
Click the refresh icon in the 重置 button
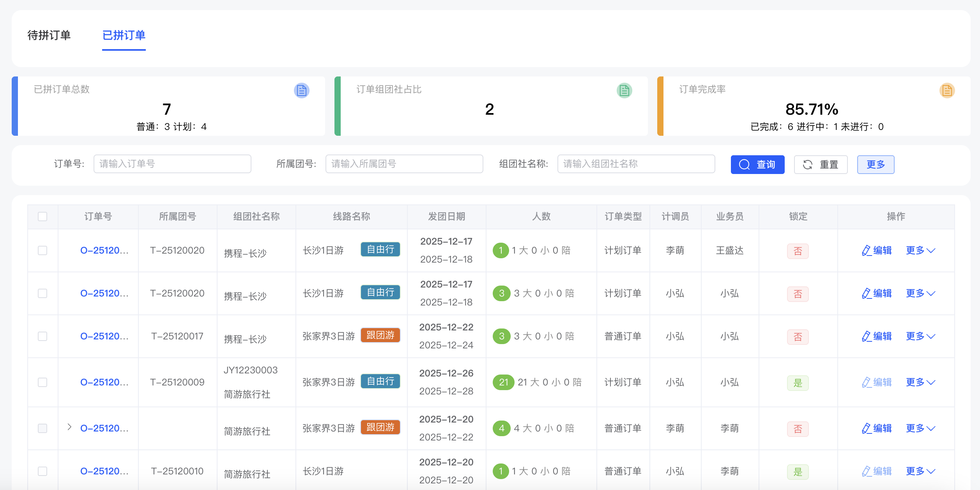pyautogui.click(x=808, y=164)
